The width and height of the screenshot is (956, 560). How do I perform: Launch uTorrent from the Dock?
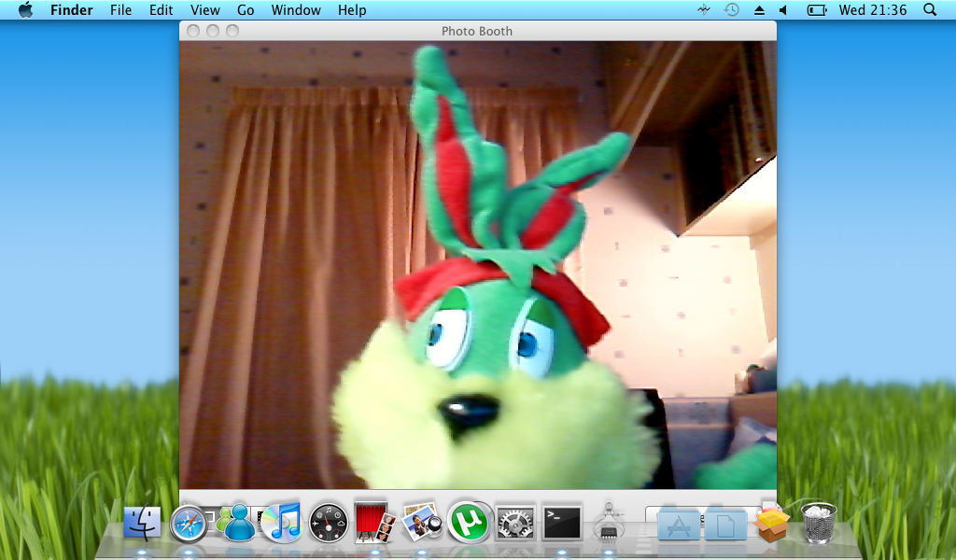pyautogui.click(x=469, y=522)
